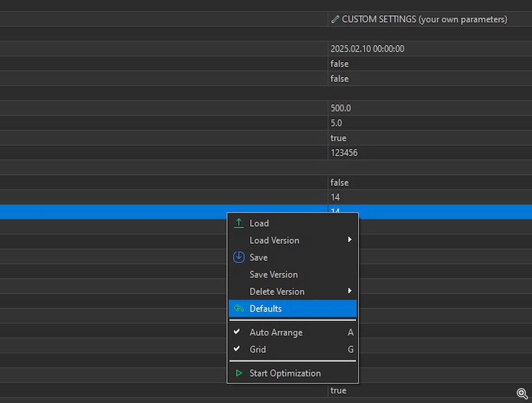
Task: Click the 2025.02.10 00:00:00 date value
Action: (367, 49)
